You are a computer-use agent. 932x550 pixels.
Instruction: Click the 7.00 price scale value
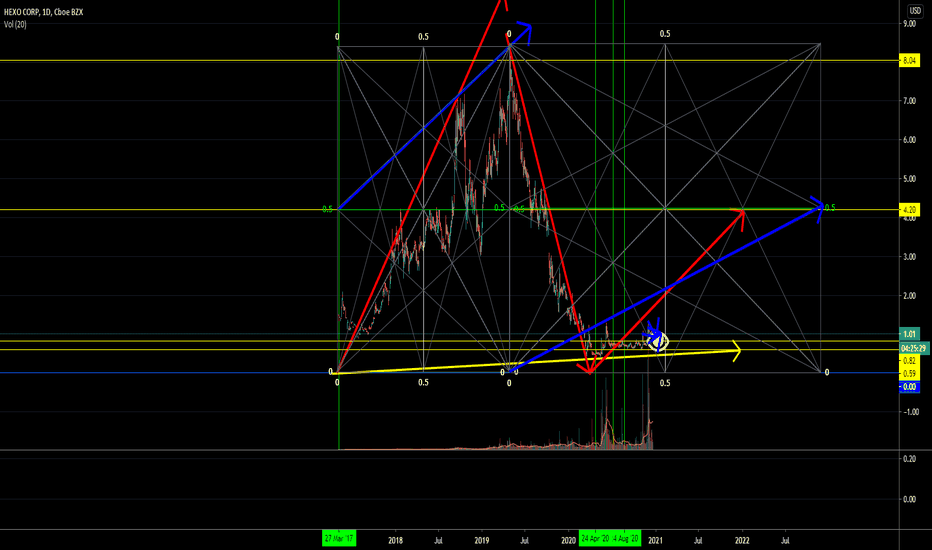click(x=909, y=101)
